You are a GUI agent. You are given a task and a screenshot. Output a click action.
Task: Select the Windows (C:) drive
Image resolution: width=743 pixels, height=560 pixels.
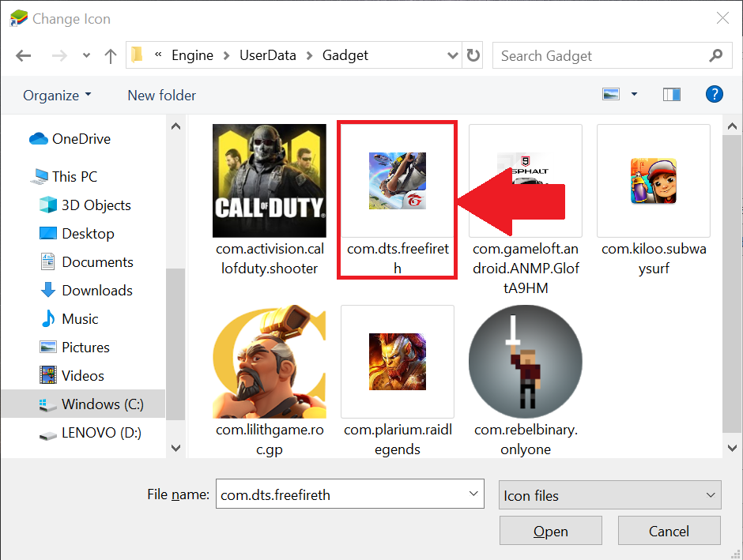coord(83,404)
